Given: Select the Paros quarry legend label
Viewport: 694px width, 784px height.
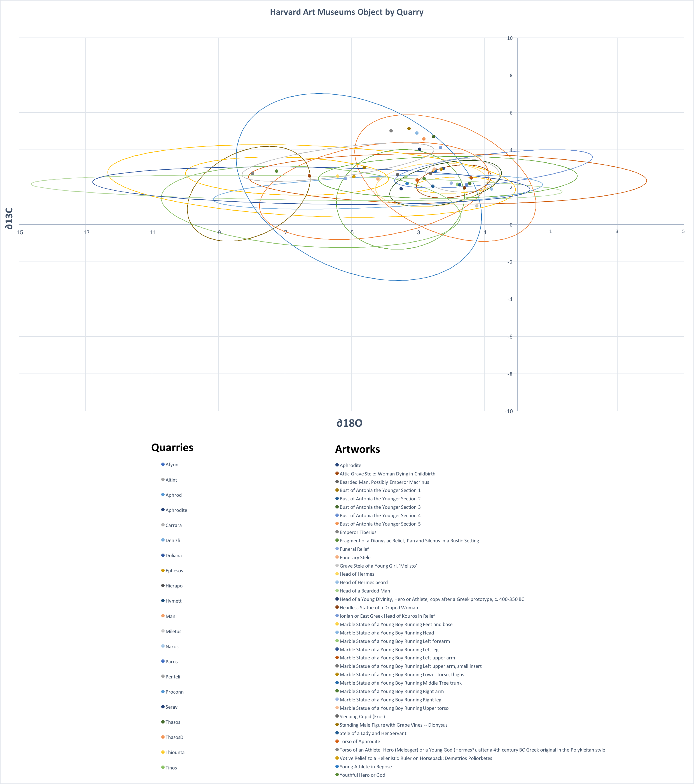Looking at the screenshot, I should (x=171, y=662).
